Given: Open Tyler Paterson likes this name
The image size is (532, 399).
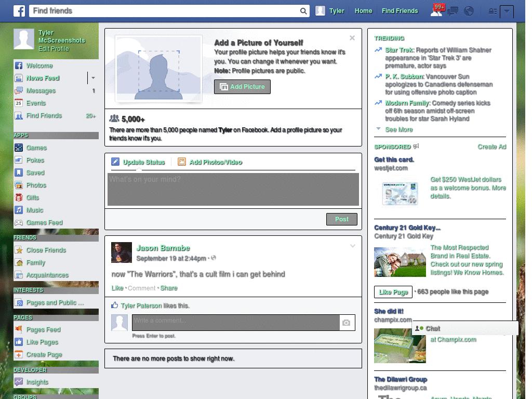Looking at the screenshot, I should (x=141, y=305).
